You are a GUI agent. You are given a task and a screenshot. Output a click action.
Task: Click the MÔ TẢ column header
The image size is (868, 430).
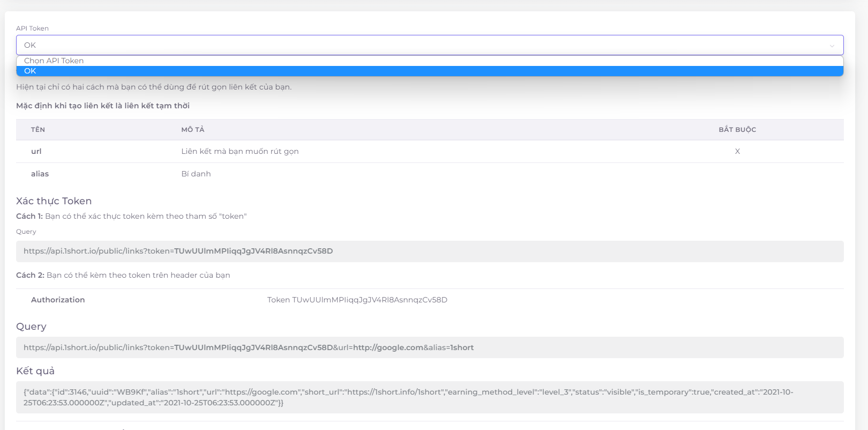pyautogui.click(x=193, y=130)
